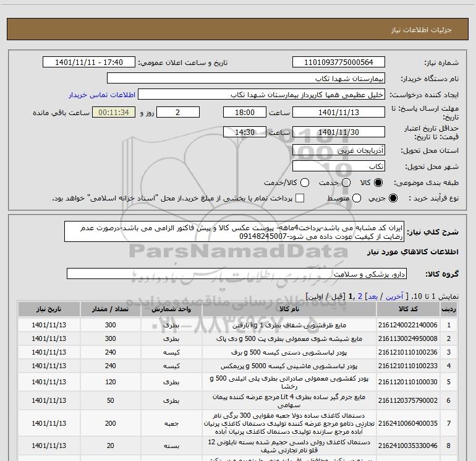Click the price validity date 1401/11/30 field
Viewport: 476px width, 461px height.
coord(339,132)
